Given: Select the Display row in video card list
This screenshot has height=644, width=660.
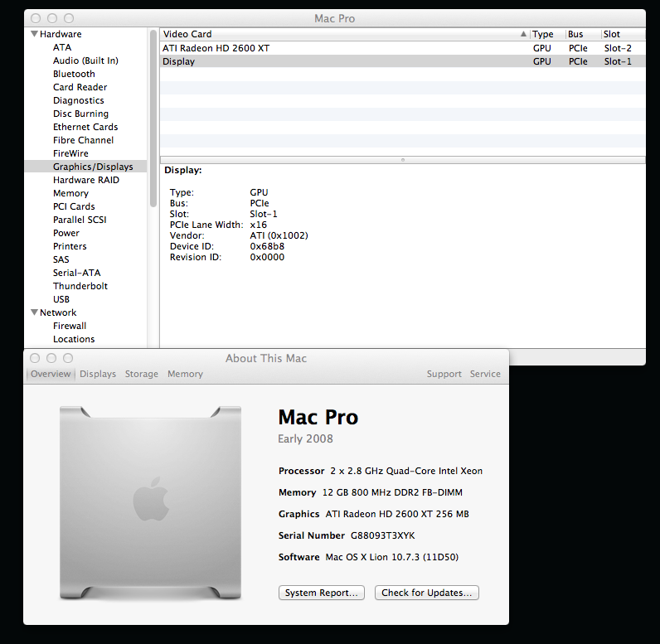Looking at the screenshot, I should [402, 61].
